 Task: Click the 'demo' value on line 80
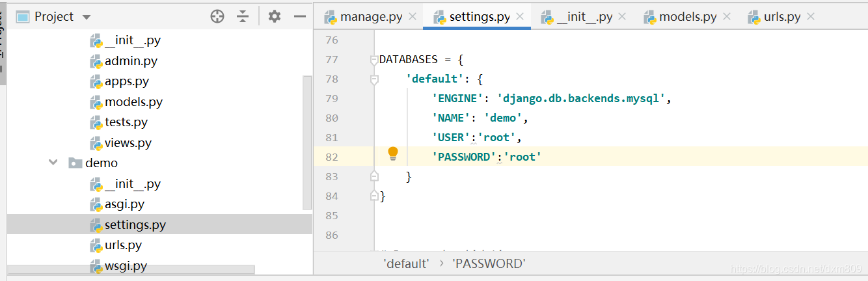pyautogui.click(x=503, y=118)
